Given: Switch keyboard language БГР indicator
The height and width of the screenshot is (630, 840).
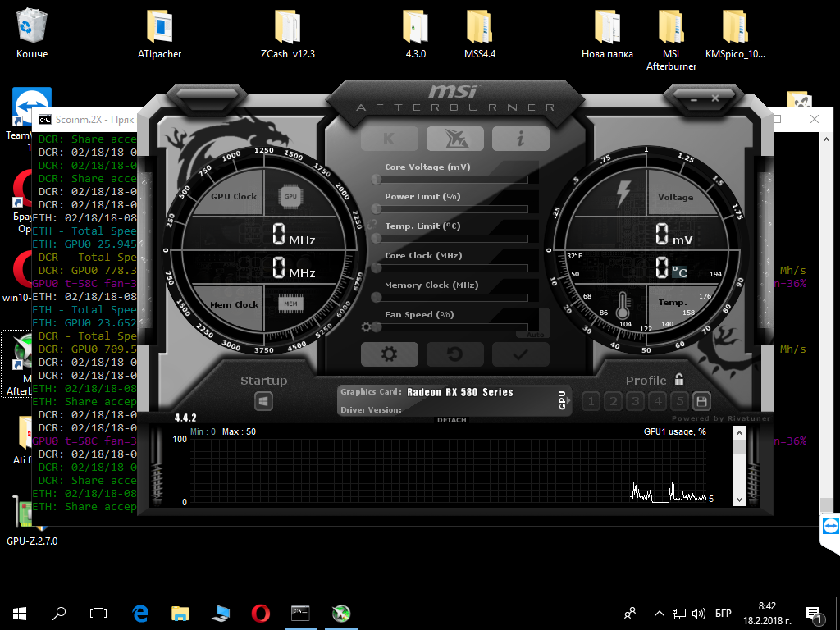Looking at the screenshot, I should pyautogui.click(x=724, y=614).
